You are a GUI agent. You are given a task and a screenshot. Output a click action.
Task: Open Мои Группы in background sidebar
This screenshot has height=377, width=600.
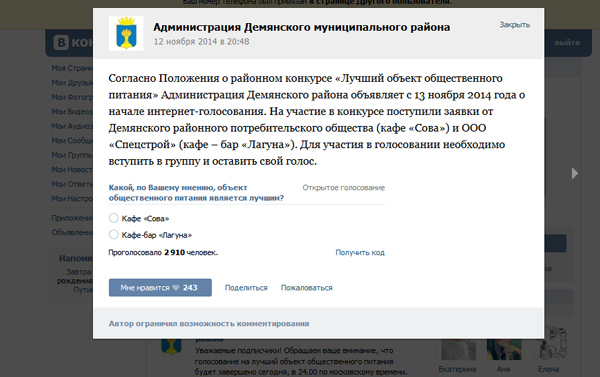(72, 155)
